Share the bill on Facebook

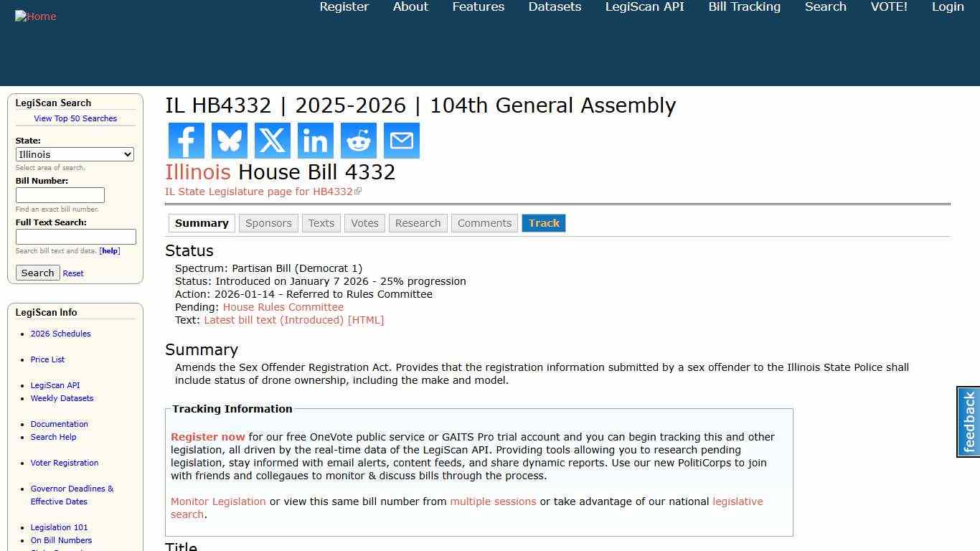[186, 140]
